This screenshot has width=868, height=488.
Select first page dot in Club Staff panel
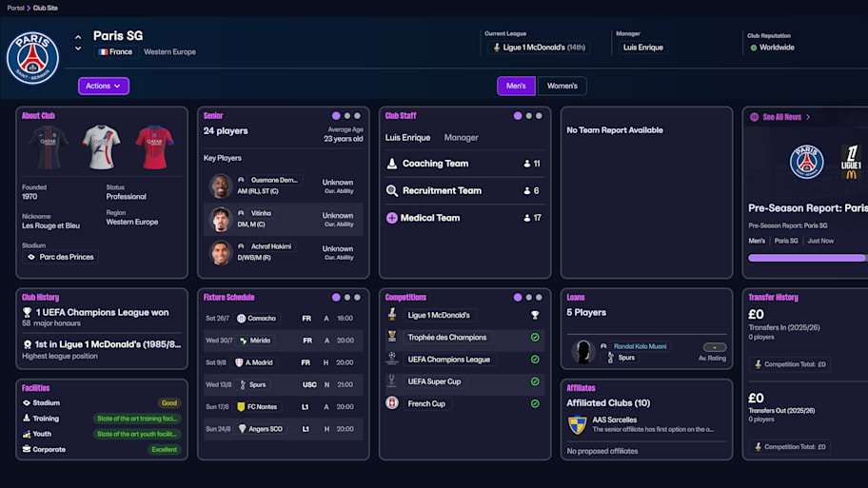tap(518, 116)
